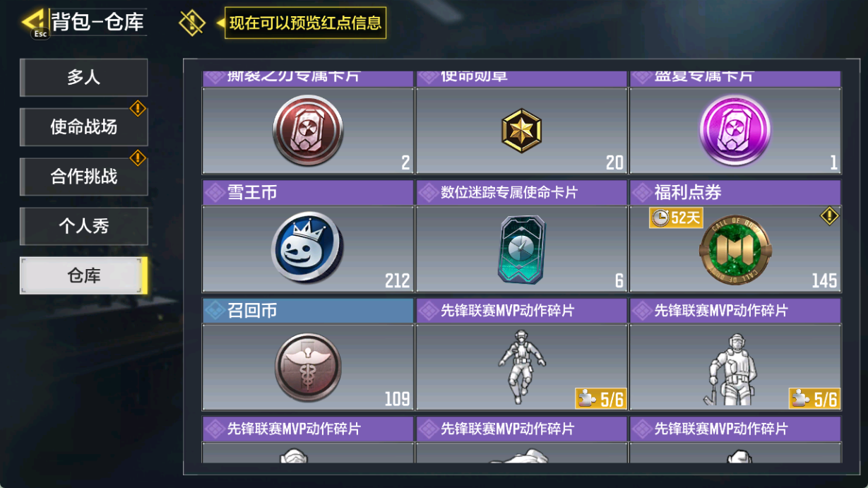Open the 合作挑战 tab

pyautogui.click(x=83, y=177)
